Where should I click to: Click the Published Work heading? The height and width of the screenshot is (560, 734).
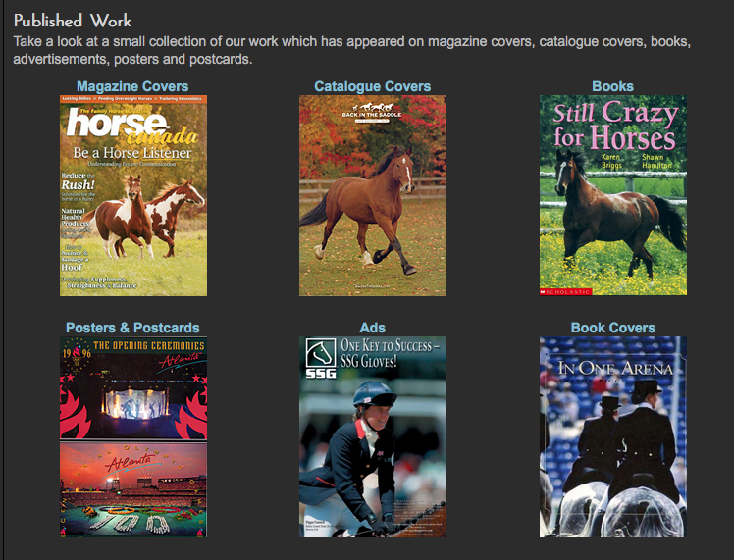(x=73, y=21)
